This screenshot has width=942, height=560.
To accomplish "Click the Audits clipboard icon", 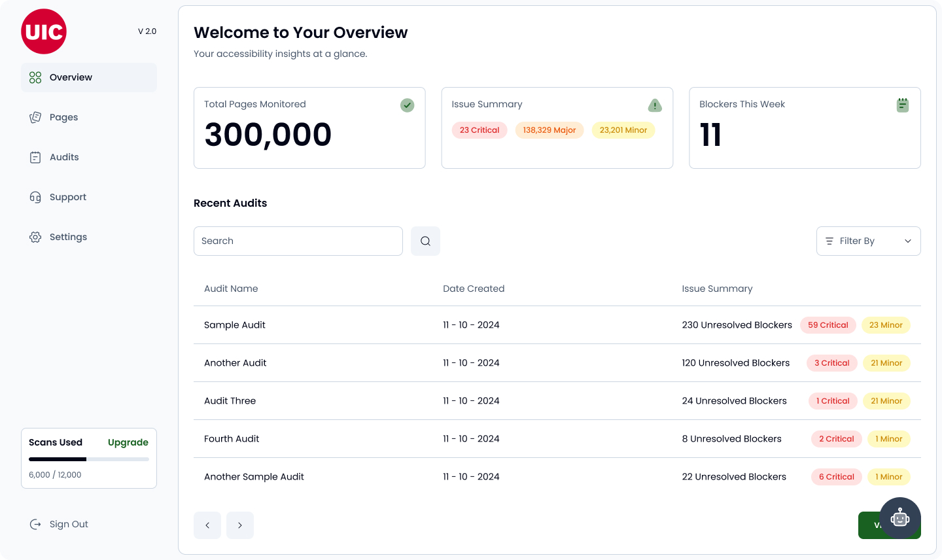I will pyautogui.click(x=35, y=157).
